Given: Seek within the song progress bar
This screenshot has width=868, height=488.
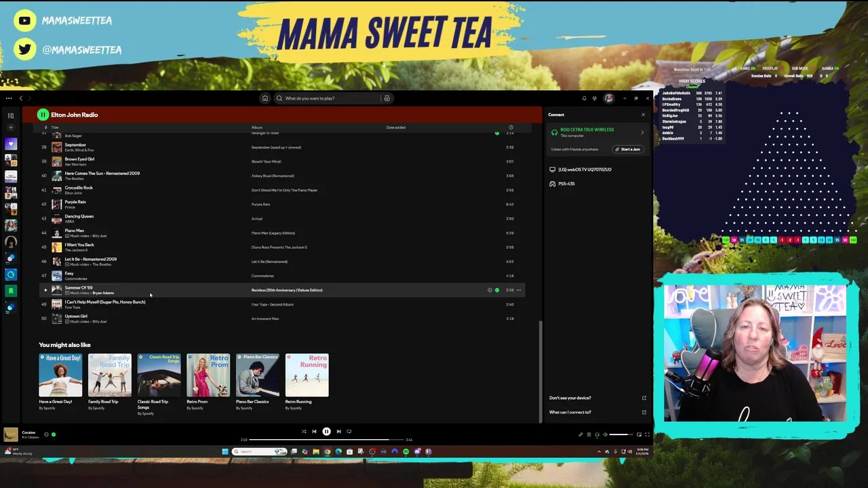Looking at the screenshot, I should point(326,440).
